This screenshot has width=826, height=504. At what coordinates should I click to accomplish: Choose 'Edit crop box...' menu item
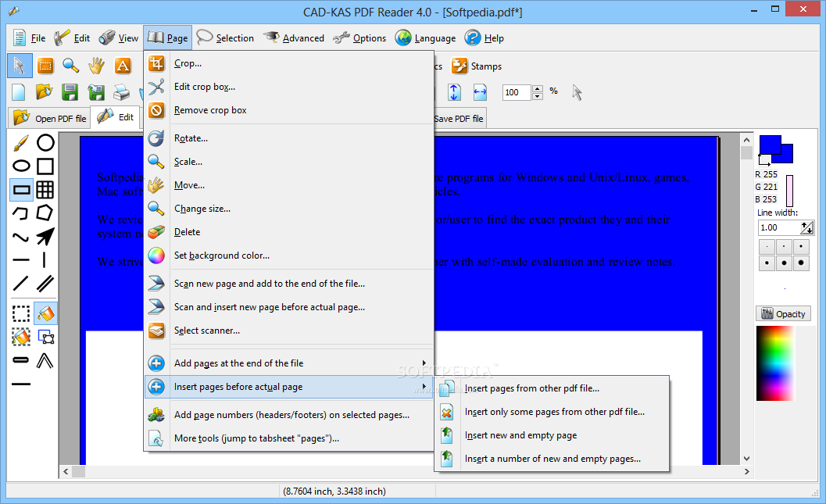pos(288,87)
